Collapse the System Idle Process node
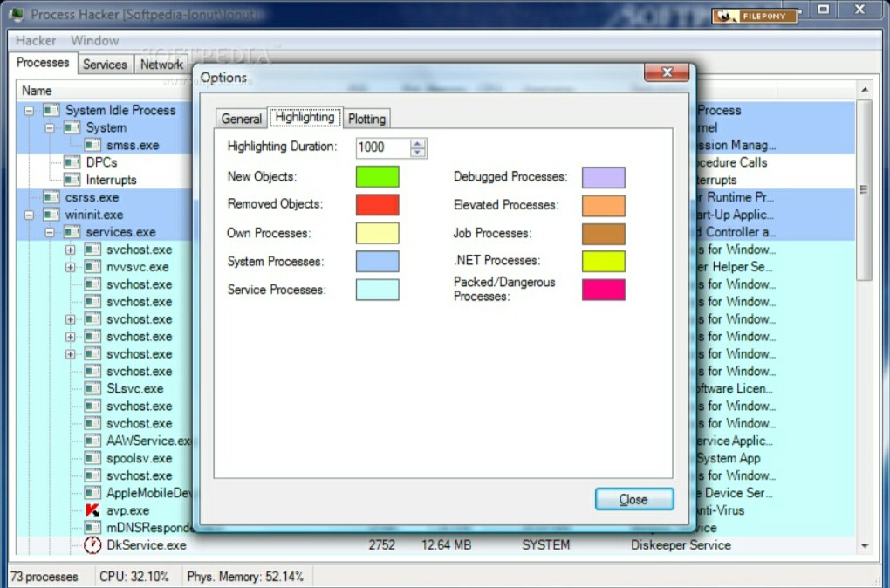The image size is (890, 588). click(30, 111)
